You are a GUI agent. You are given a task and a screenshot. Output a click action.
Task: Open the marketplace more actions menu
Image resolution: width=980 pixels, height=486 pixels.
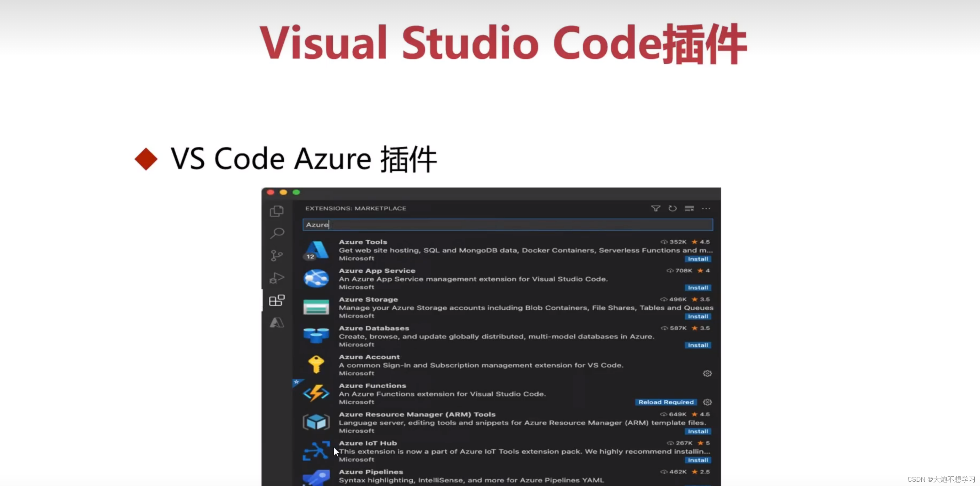coord(706,209)
